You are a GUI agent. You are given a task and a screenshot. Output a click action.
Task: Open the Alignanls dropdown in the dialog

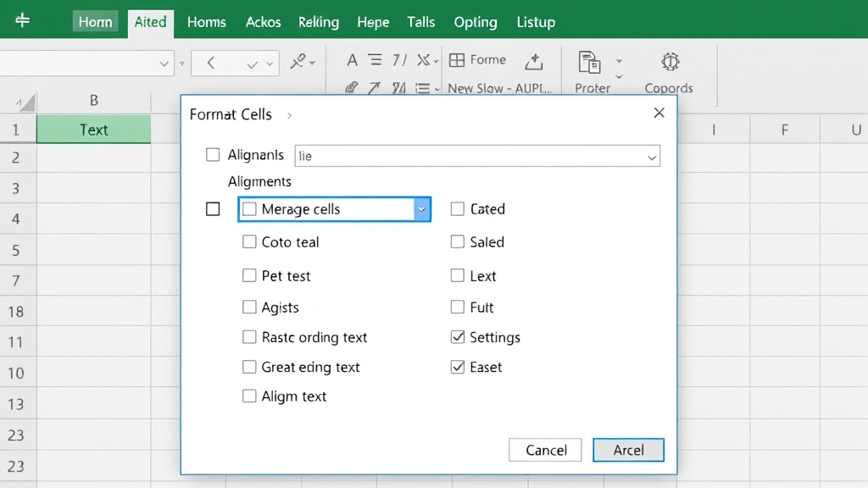pos(651,156)
